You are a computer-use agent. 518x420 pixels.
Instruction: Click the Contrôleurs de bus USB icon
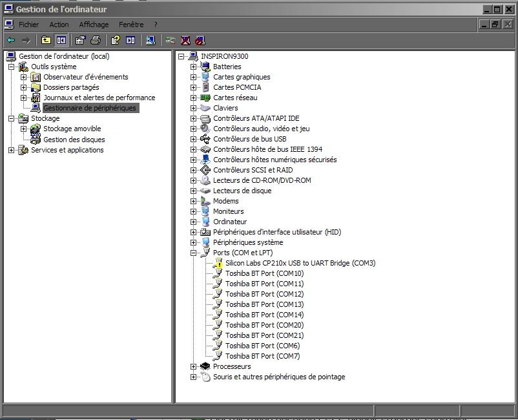[205, 139]
